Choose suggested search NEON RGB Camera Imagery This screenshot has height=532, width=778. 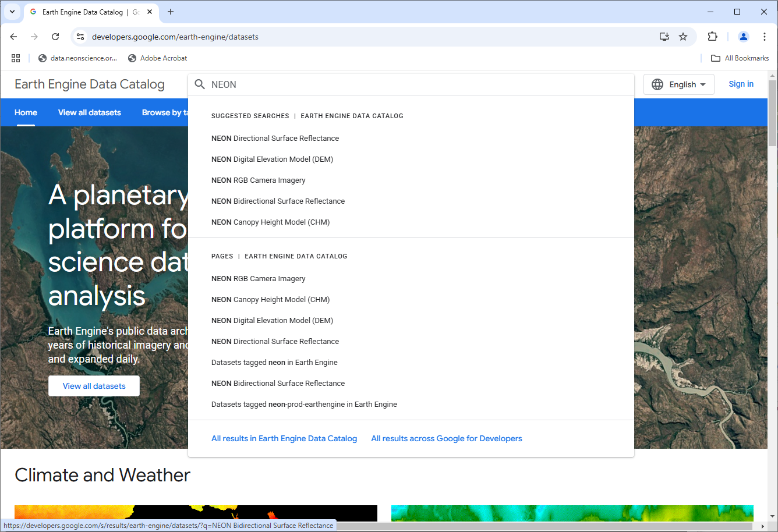click(258, 180)
